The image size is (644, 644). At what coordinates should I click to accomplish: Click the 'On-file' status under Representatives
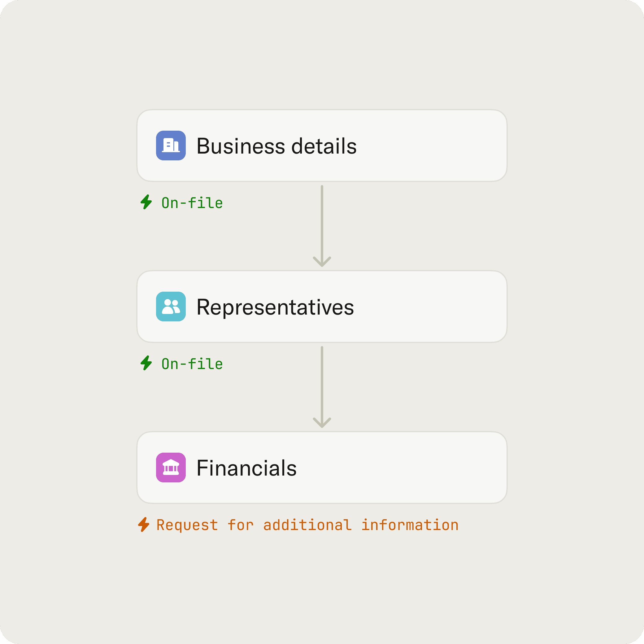point(192,364)
